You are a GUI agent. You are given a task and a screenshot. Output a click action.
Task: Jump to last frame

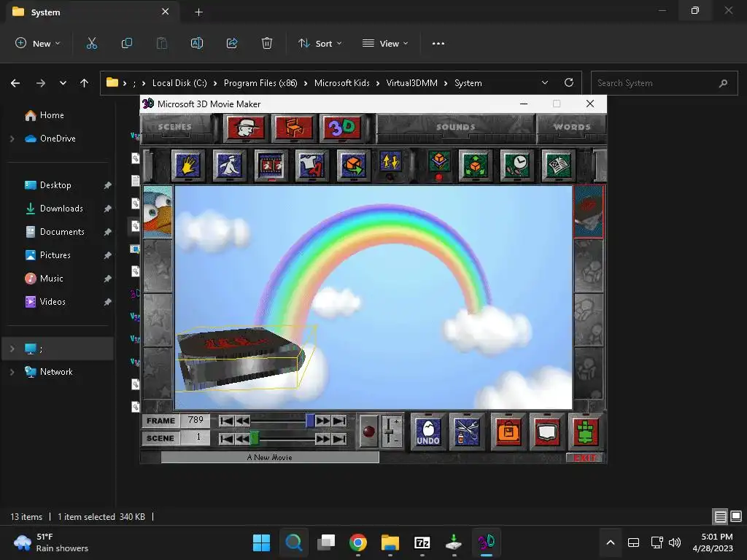tap(339, 421)
